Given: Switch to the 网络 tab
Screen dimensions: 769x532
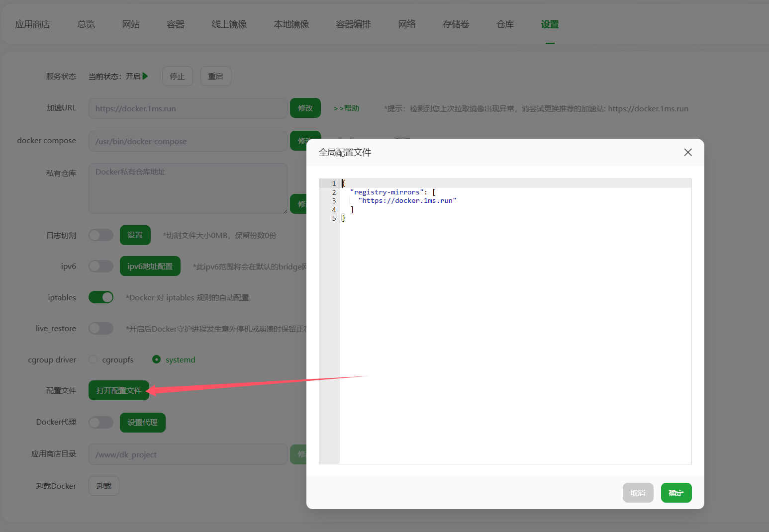Looking at the screenshot, I should point(407,24).
